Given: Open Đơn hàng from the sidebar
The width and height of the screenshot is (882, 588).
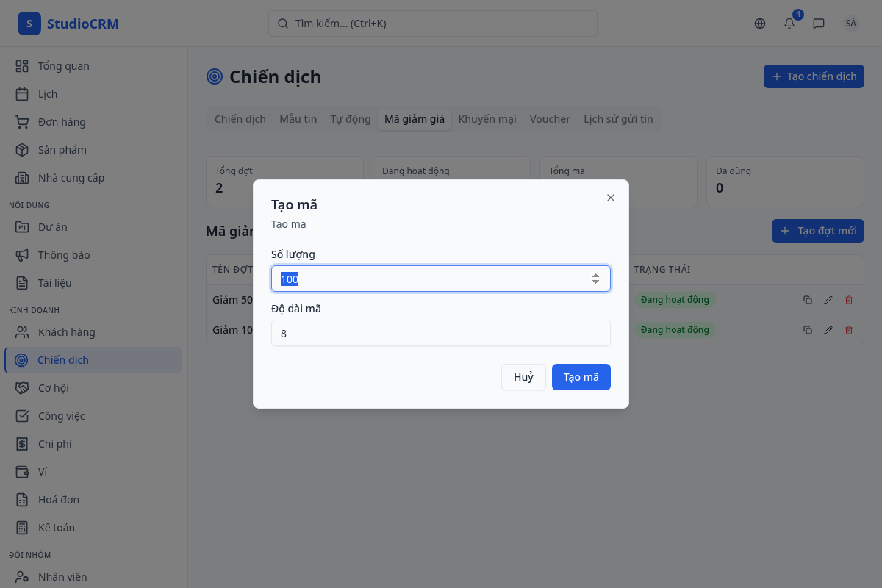Looking at the screenshot, I should point(62,122).
